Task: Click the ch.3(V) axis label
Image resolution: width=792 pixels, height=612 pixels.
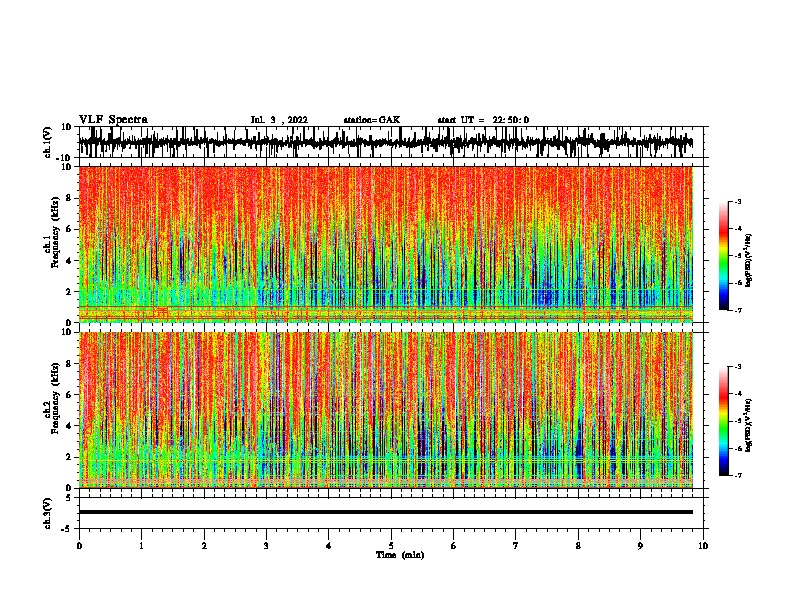Action: [48, 513]
